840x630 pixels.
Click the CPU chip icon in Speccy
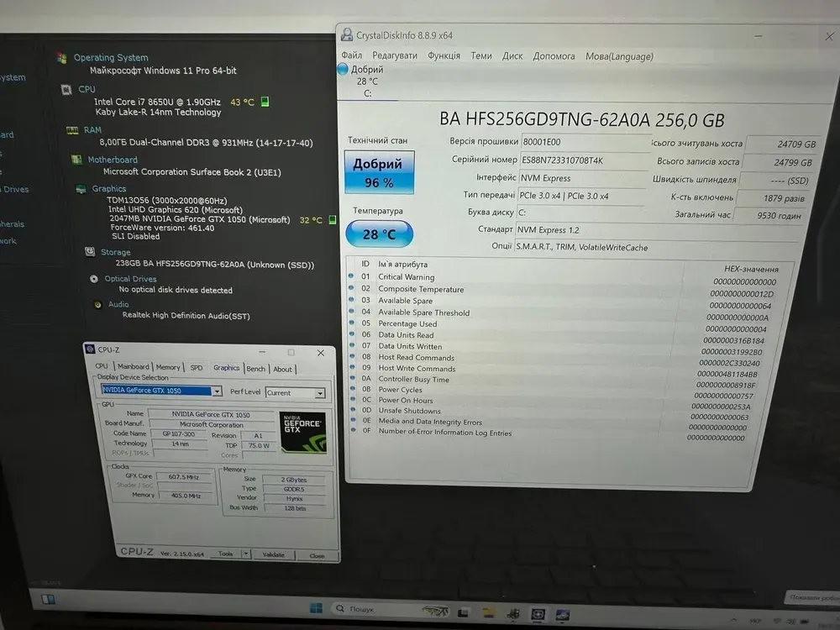66,89
